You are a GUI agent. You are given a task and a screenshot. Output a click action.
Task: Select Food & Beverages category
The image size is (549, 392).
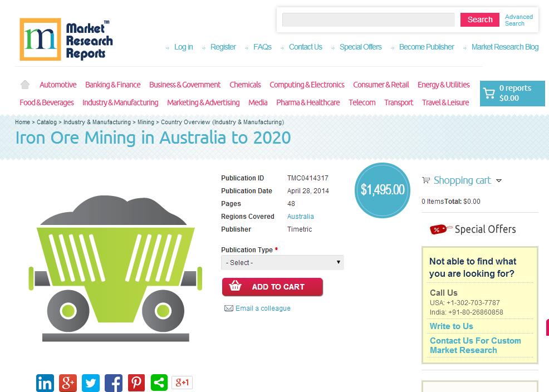[x=47, y=102]
